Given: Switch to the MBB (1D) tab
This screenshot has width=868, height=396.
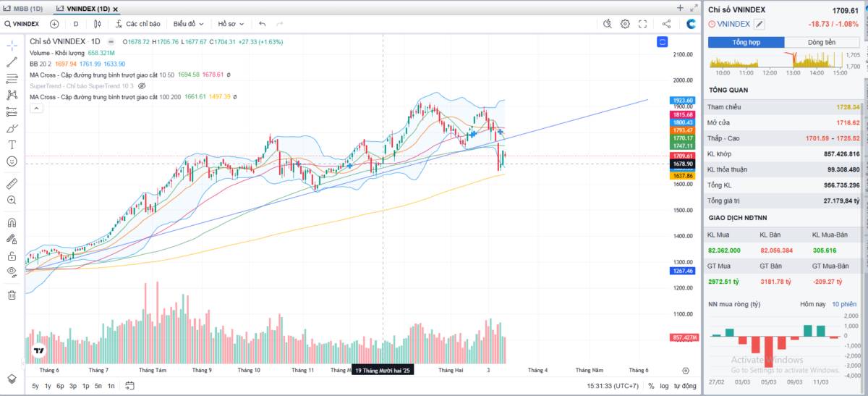Looking at the screenshot, I should tap(23, 8).
